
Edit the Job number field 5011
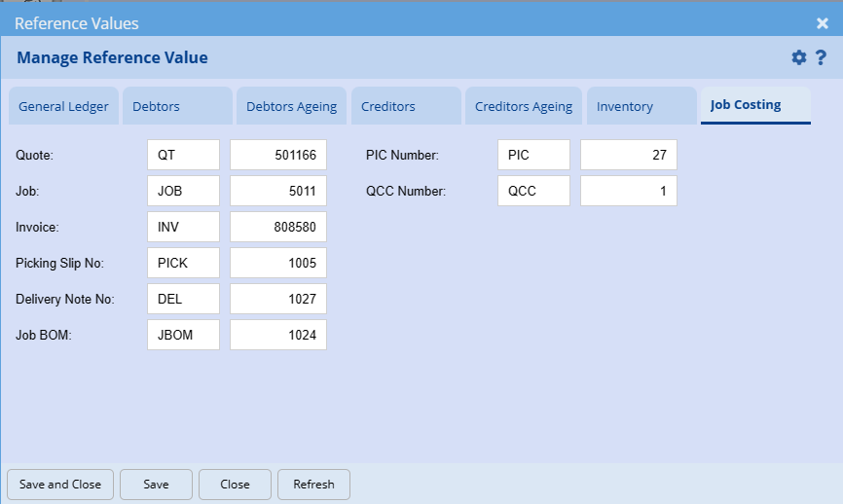(x=278, y=191)
